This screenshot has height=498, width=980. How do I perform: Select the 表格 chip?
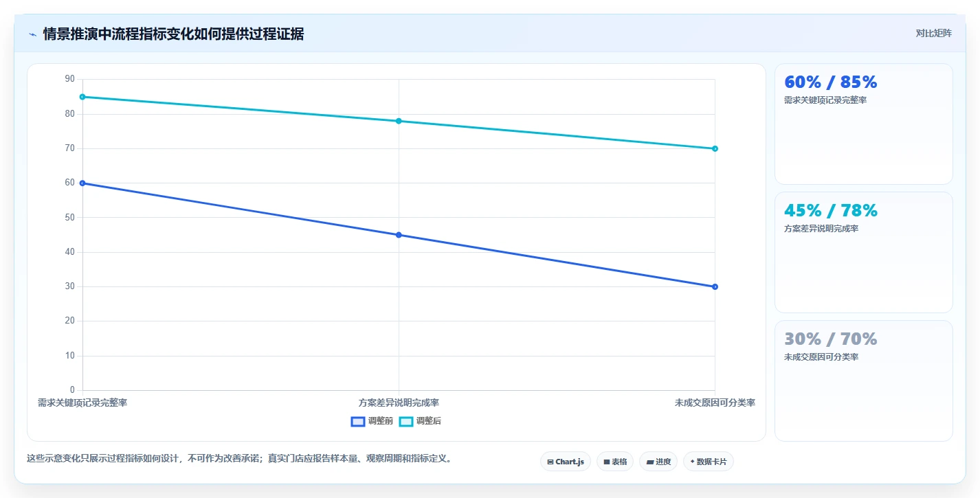tap(615, 462)
